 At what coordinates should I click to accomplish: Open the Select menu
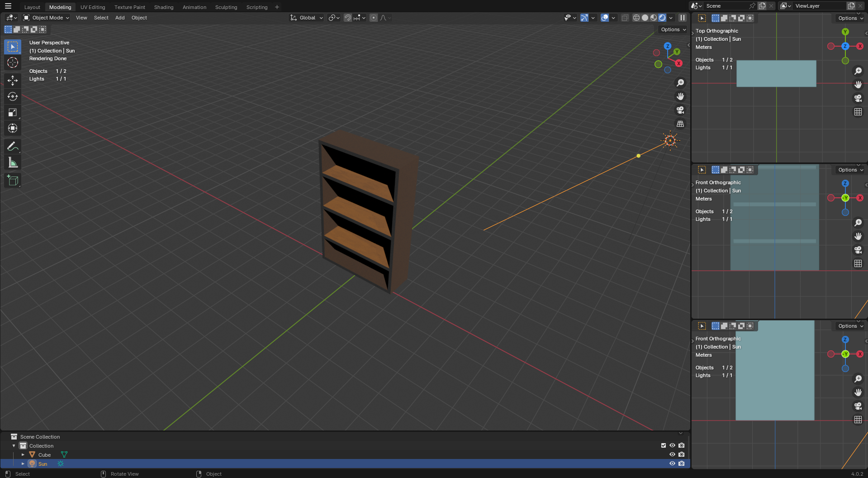(x=101, y=18)
